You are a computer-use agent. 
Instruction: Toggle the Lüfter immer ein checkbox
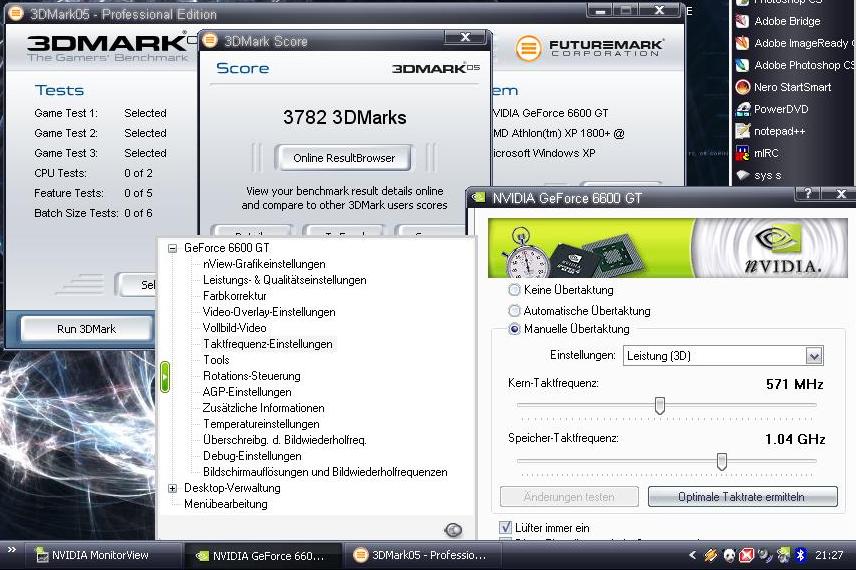coord(505,527)
